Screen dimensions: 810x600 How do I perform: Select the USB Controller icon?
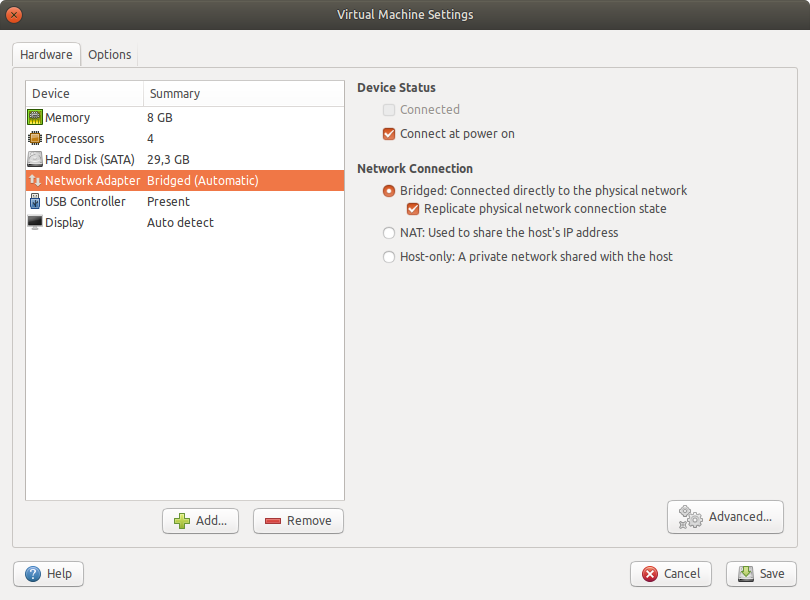click(x=34, y=201)
